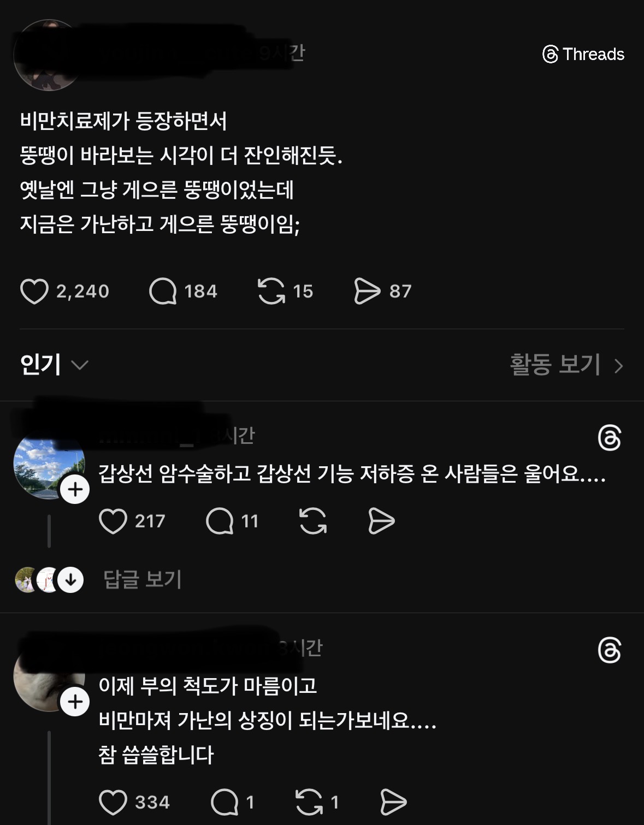
Task: Repost the thyroid surgery comment
Action: [x=313, y=521]
